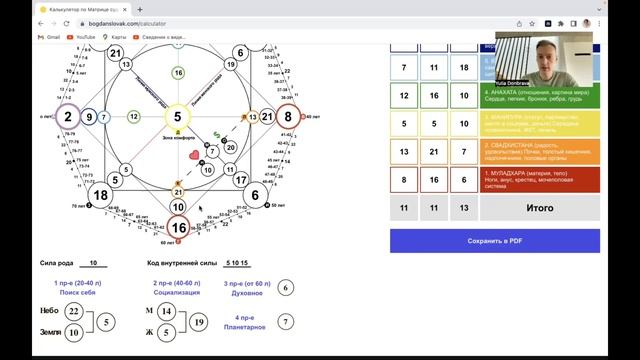640x360 pixels.
Task: Click the share page icon in address bar
Action: [519, 24]
